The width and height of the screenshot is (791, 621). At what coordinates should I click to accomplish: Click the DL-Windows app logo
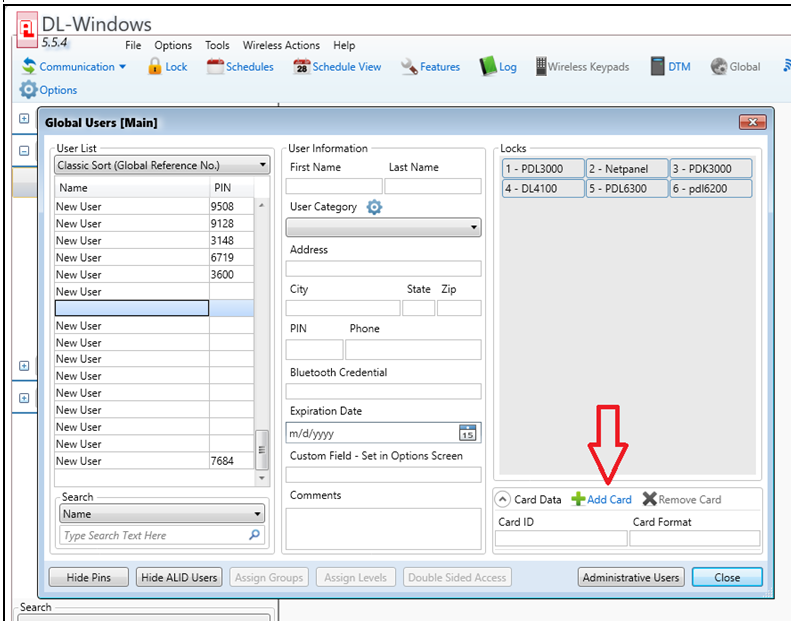(27, 30)
